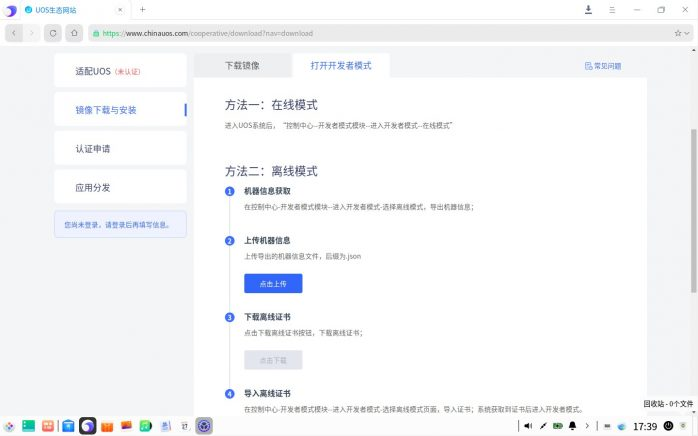Reload the page with the refresh icon

(x=53, y=33)
